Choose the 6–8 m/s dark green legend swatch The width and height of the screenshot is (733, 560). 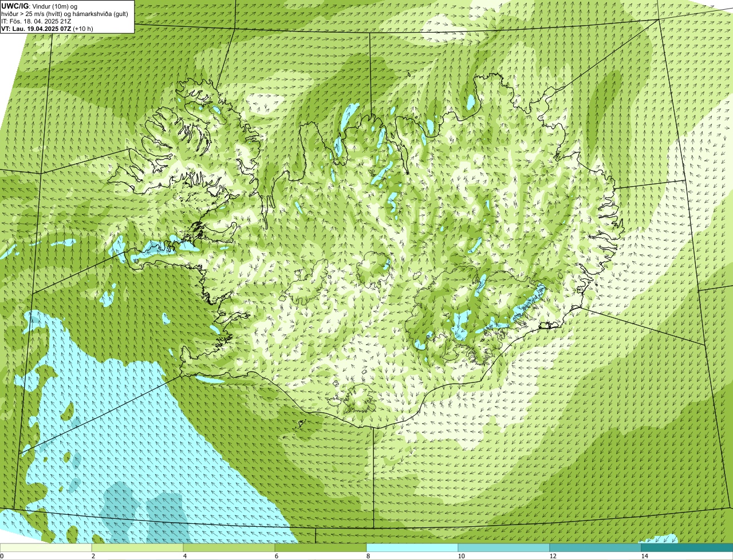coord(321,547)
